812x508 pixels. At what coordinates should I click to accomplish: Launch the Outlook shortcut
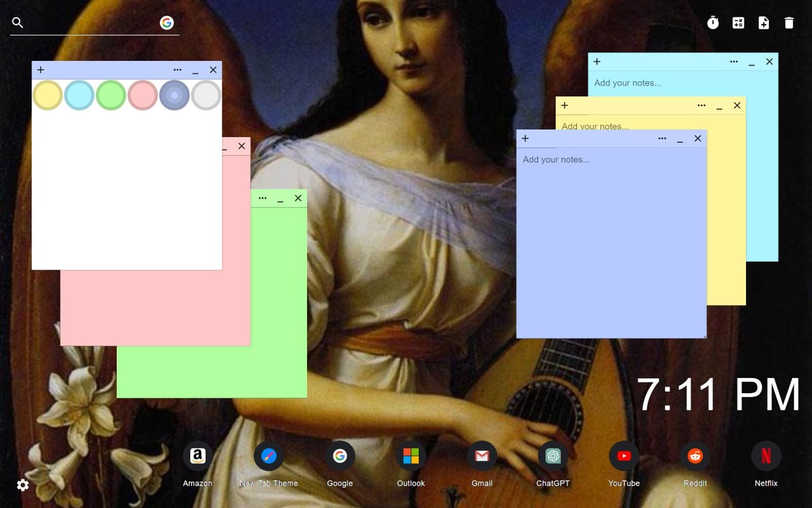click(411, 464)
